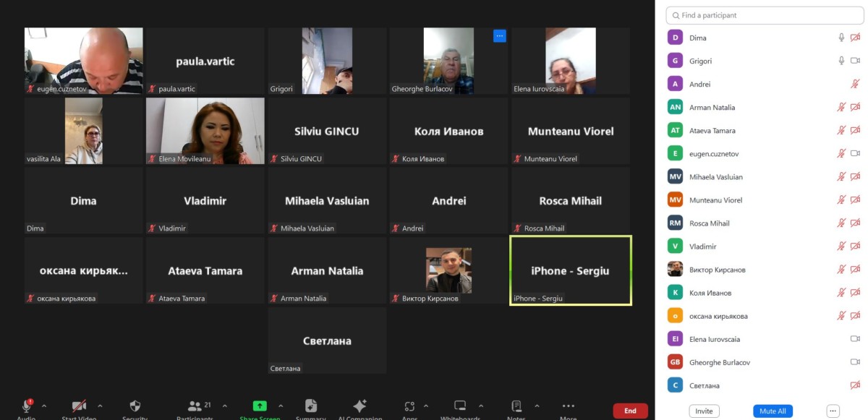Start Video using the crossed camera icon
The width and height of the screenshot is (868, 420).
79,406
